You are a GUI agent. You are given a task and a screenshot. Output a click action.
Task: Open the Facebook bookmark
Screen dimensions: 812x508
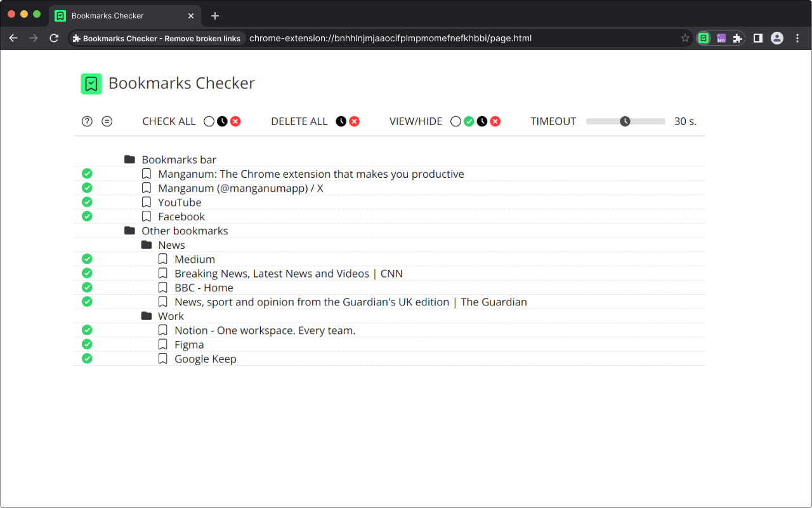coord(181,217)
